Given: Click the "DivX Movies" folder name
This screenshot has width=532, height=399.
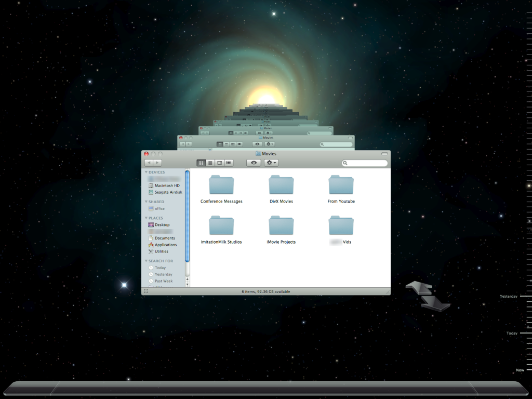Looking at the screenshot, I should pyautogui.click(x=281, y=202).
